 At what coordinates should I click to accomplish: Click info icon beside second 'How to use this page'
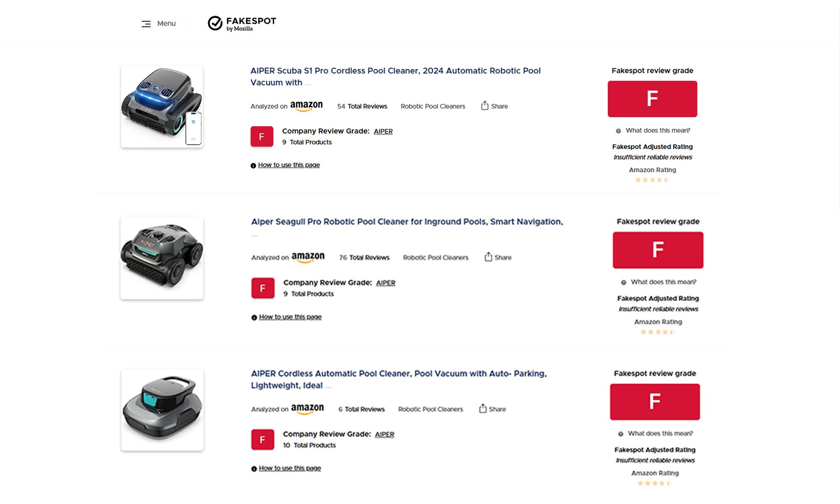(x=254, y=318)
